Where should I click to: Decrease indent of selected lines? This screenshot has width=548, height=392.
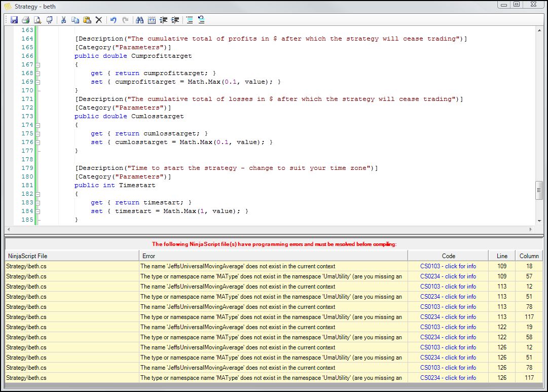pos(164,20)
